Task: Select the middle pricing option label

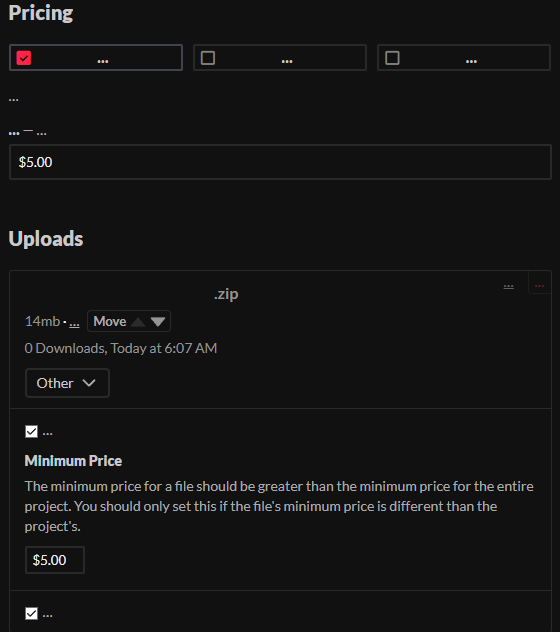Action: (287, 61)
